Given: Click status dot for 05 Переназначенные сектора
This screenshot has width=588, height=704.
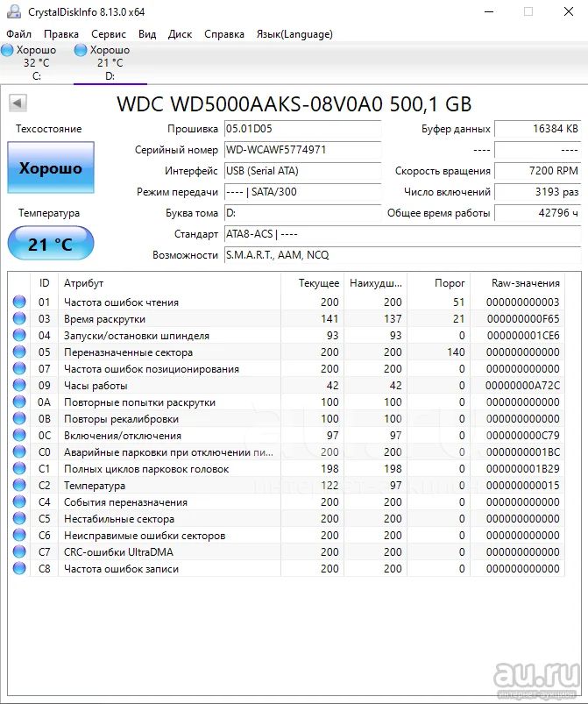Looking at the screenshot, I should click(19, 352).
